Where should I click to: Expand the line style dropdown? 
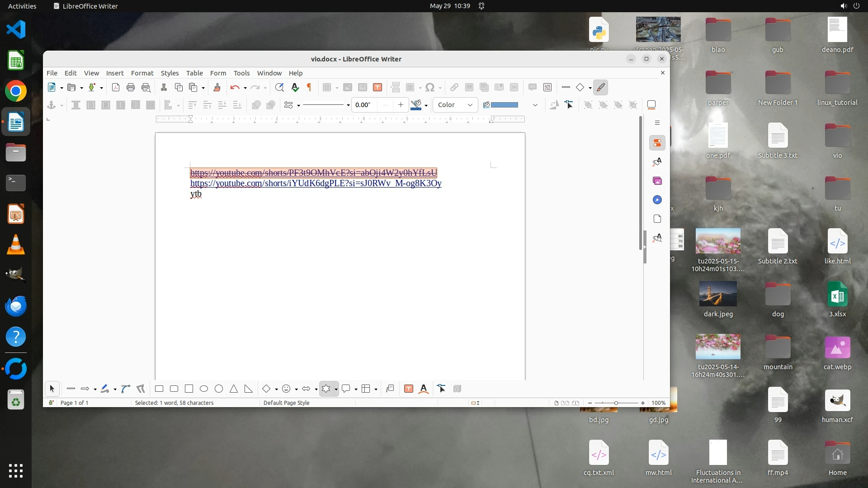pos(348,105)
